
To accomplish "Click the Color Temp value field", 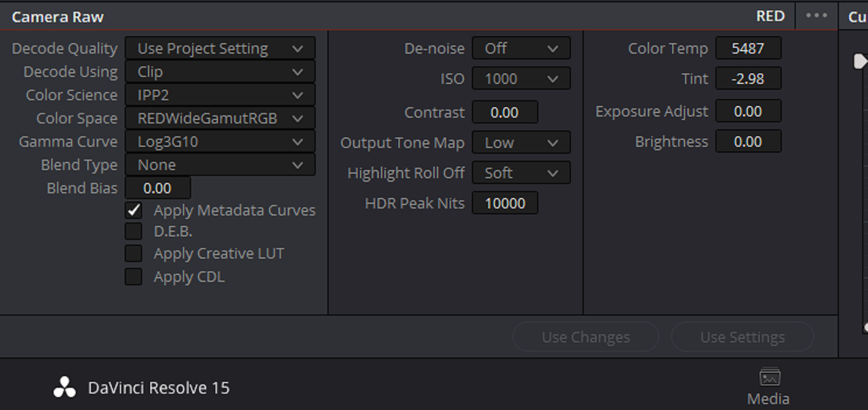I will (x=749, y=48).
